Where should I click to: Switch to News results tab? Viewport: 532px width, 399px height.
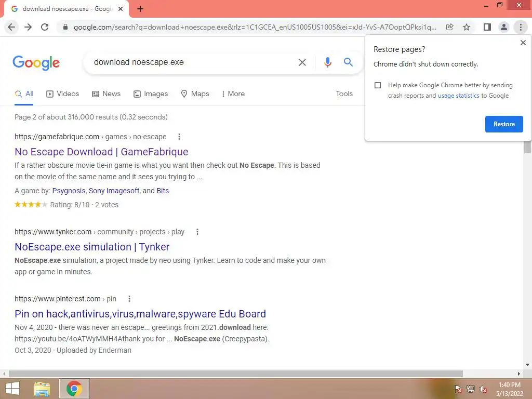pyautogui.click(x=106, y=94)
